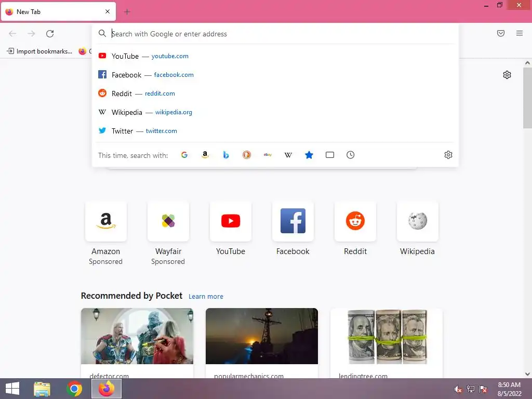Screen dimensions: 532x399
Task: Choose Wikipedia suggestion wikipedia.org
Action: click(x=275, y=112)
